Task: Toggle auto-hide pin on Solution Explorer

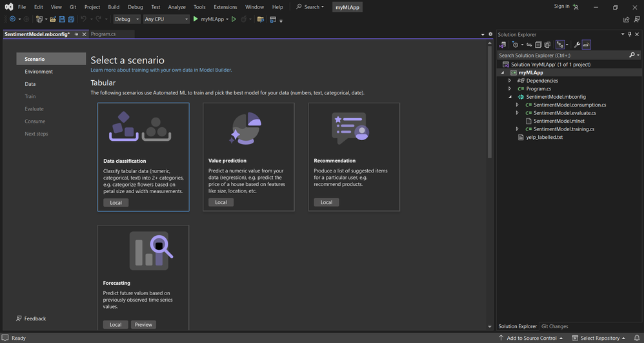Action: 630,34
